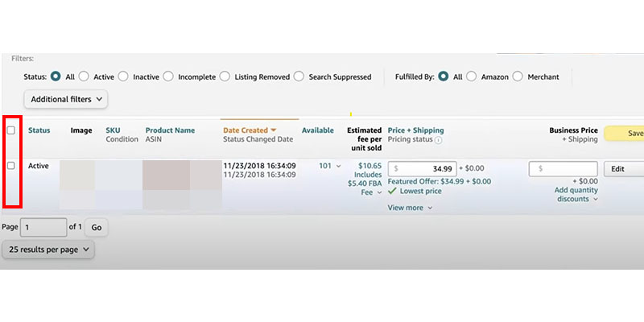Expand the View more pricing details
The width and height of the screenshot is (644, 322).
411,208
